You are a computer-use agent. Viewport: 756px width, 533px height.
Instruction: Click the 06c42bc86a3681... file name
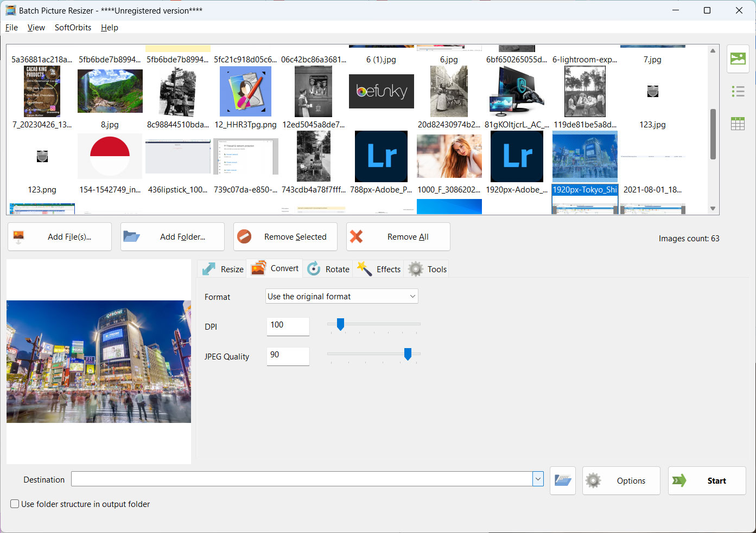click(313, 60)
